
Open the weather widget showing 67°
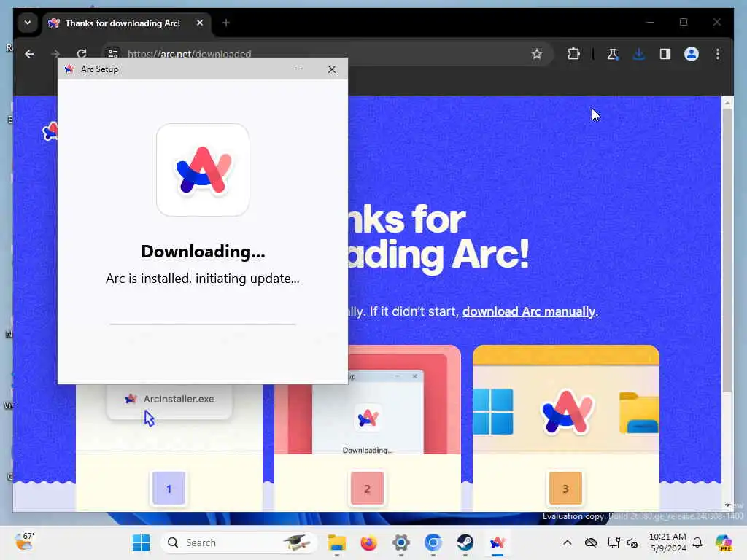point(25,542)
